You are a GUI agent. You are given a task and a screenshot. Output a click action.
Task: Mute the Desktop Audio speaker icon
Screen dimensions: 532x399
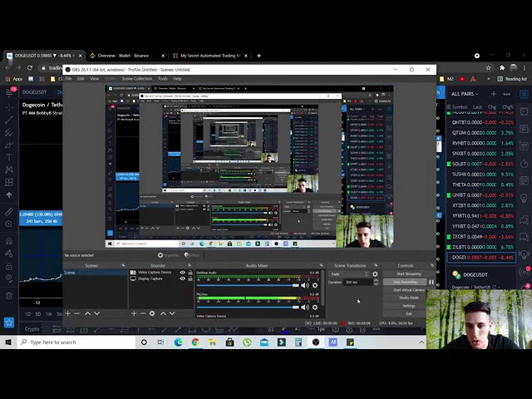coord(305,285)
